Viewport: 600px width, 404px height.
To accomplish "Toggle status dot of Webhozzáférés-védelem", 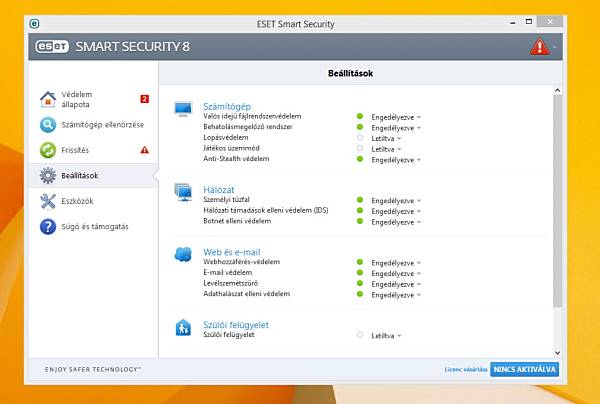I will pos(360,262).
